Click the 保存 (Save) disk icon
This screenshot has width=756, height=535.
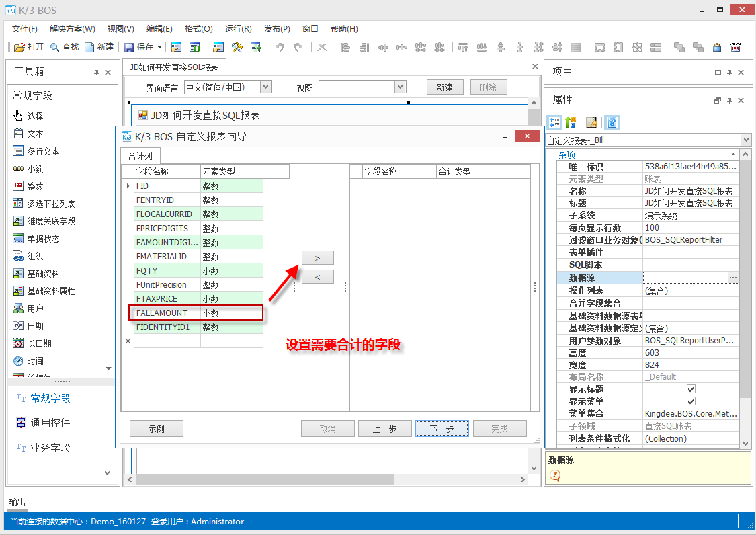(129, 47)
